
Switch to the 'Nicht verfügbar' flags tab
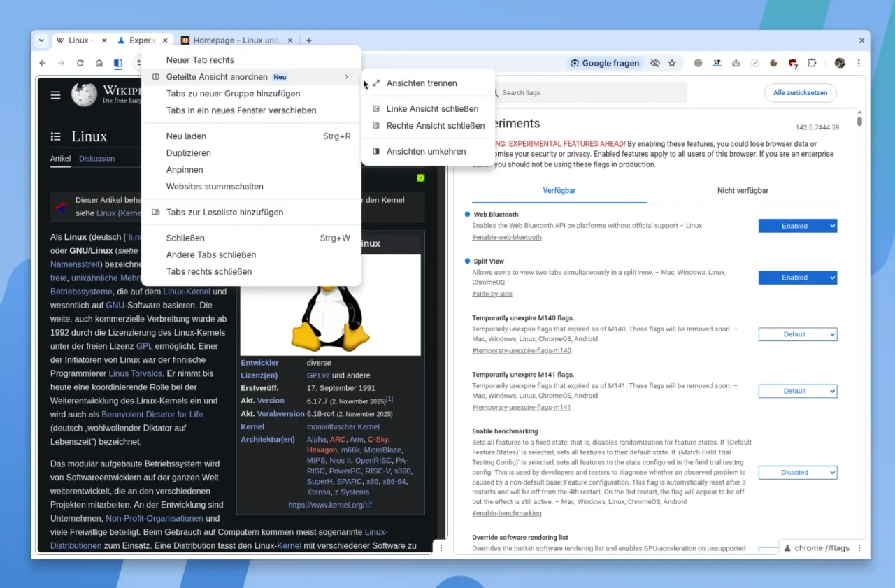point(743,190)
